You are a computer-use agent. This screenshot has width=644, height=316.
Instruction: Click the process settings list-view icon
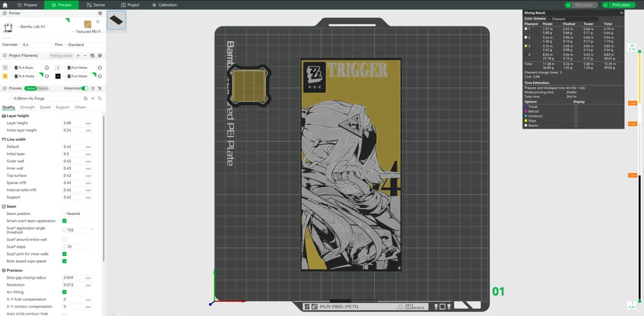(x=92, y=88)
